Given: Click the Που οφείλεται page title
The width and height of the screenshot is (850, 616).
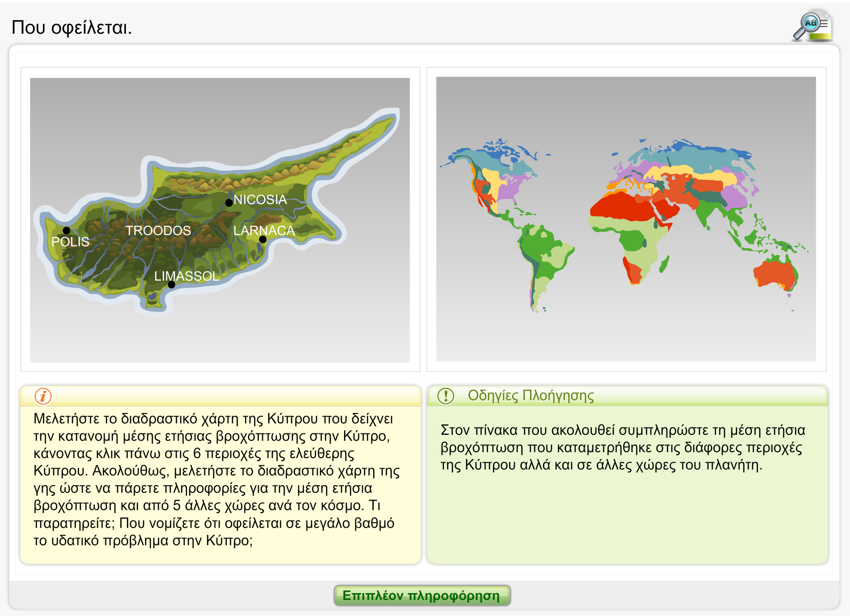Looking at the screenshot, I should 72,27.
